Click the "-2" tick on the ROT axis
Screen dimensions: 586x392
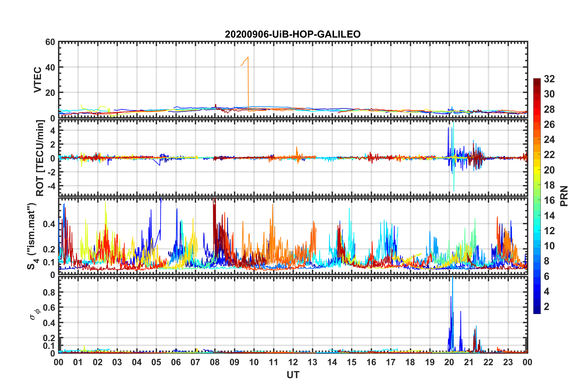point(51,172)
